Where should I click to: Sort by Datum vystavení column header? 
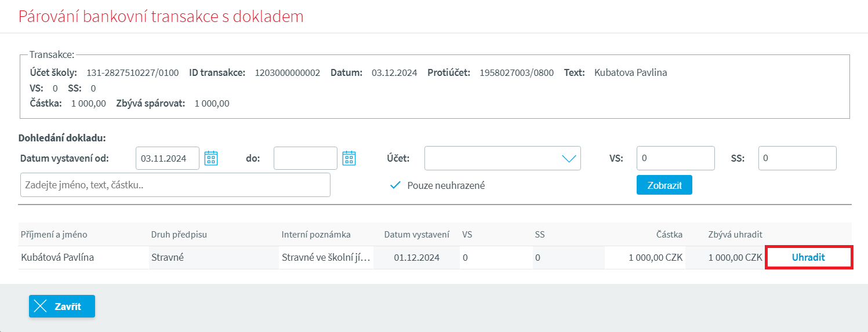click(x=416, y=235)
